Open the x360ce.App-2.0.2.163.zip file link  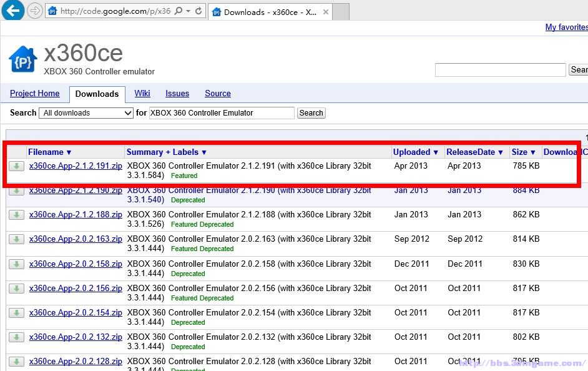76,239
